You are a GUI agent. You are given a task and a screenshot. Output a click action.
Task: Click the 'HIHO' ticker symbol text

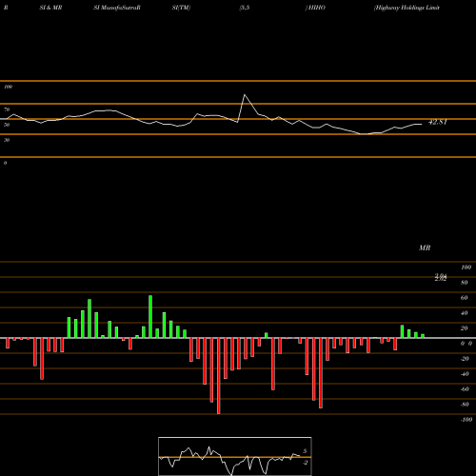click(317, 8)
